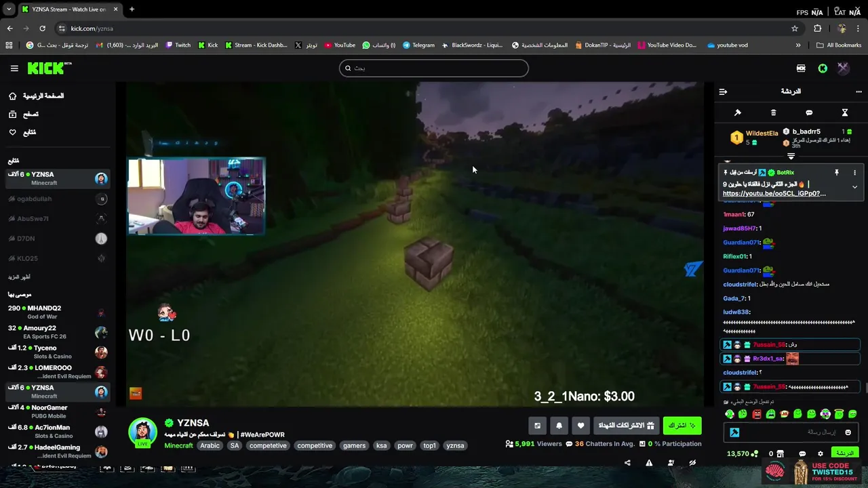The width and height of the screenshot is (868, 488).
Task: Click the gifted subscriptions button
Action: (x=626, y=425)
